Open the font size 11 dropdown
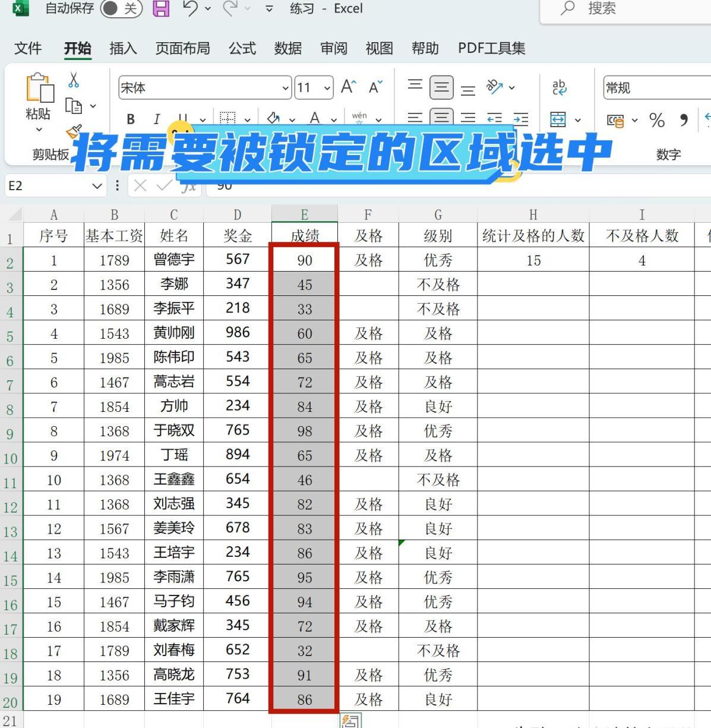 [x=327, y=88]
